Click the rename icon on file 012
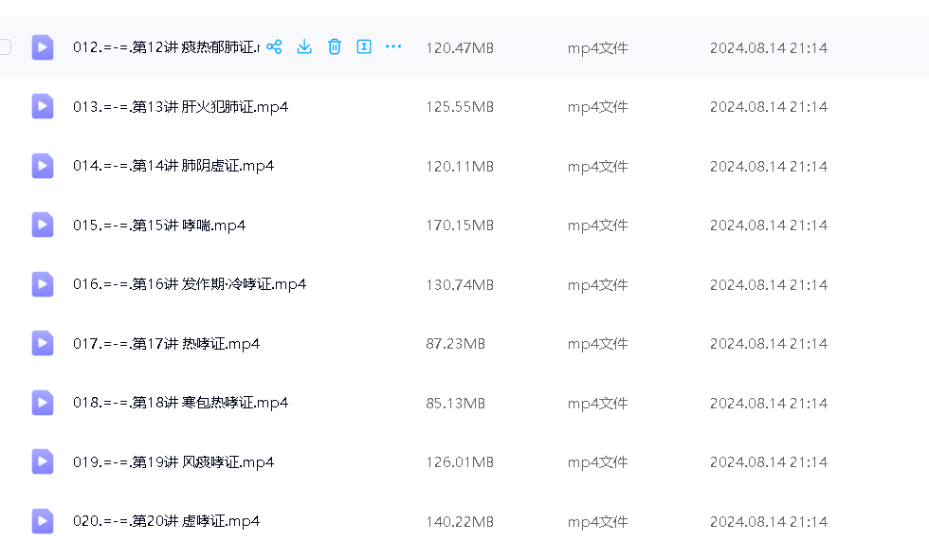Viewport: 929px width, 560px height. click(364, 46)
